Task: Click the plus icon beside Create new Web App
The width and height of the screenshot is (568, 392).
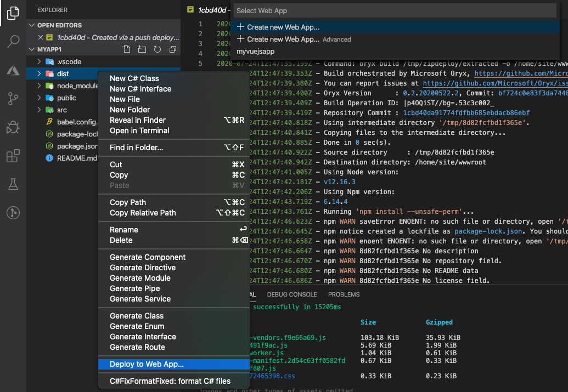Action: pyautogui.click(x=240, y=27)
